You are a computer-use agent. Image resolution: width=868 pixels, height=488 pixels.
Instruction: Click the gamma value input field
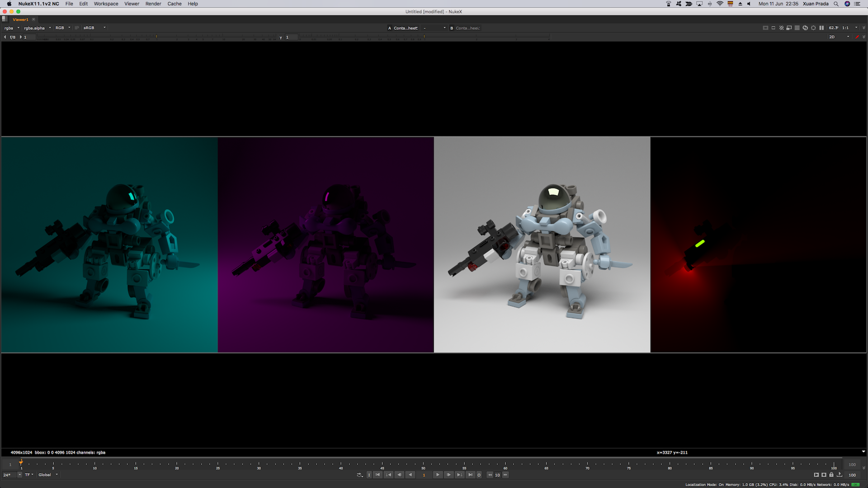pos(291,37)
